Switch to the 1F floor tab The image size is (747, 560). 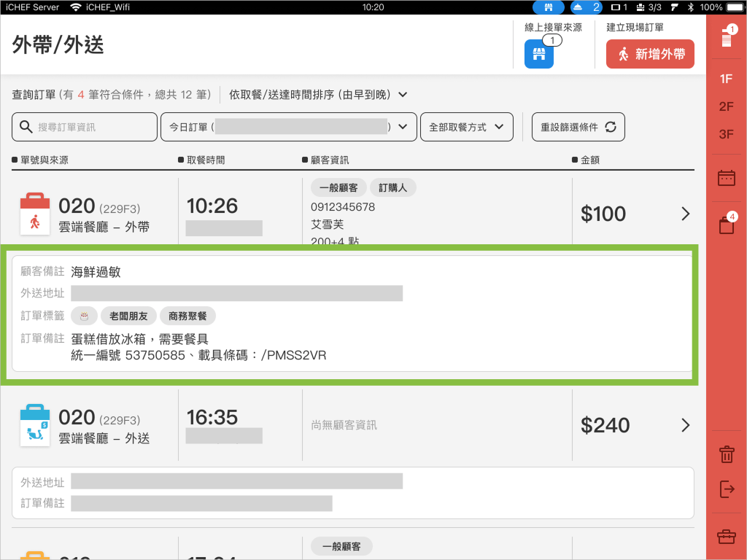click(727, 79)
